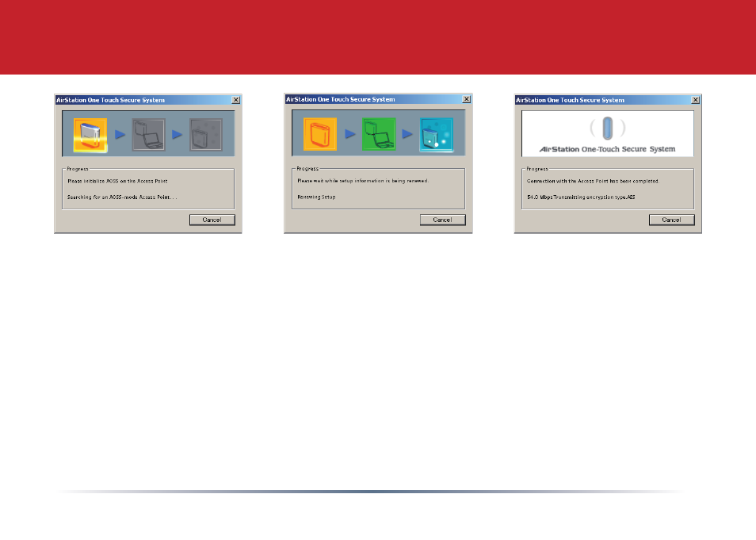Click the text 'Please wait while setup information is being renewed.'
This screenshot has width=756, height=540.
[x=363, y=181]
